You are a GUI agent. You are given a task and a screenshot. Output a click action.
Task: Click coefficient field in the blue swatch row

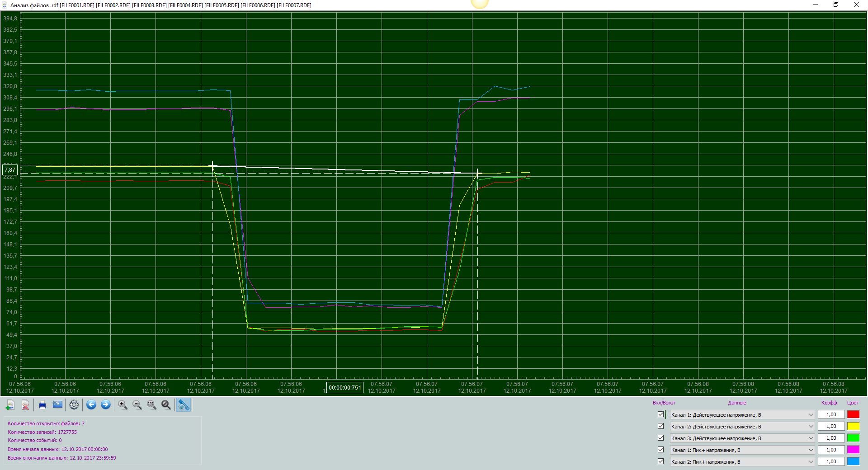tap(831, 461)
